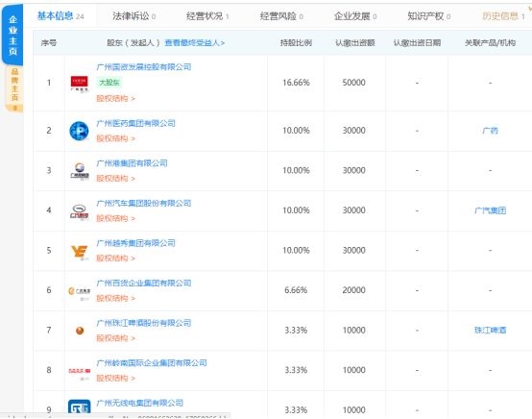This screenshot has height=419, width=532.
Task: Click the 广州国资发展控股有限公司 logo
Action: pyautogui.click(x=80, y=84)
